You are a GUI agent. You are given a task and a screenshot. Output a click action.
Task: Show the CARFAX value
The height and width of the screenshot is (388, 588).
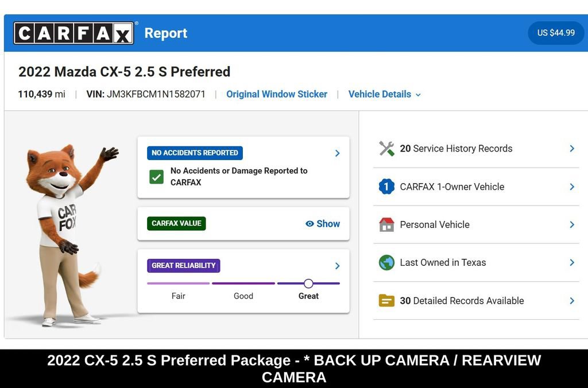323,224
